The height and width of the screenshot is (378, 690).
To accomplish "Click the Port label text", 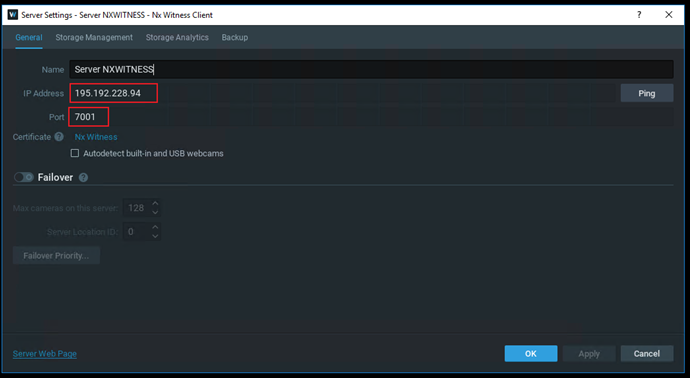I will coord(57,117).
